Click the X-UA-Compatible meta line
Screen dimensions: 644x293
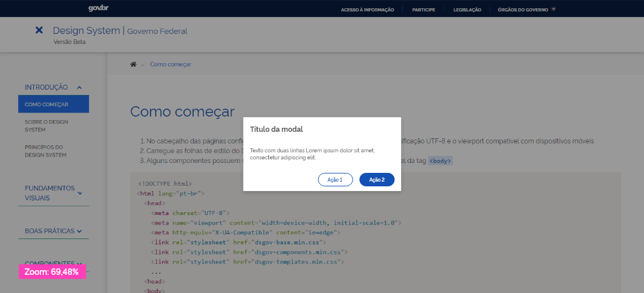click(246, 233)
